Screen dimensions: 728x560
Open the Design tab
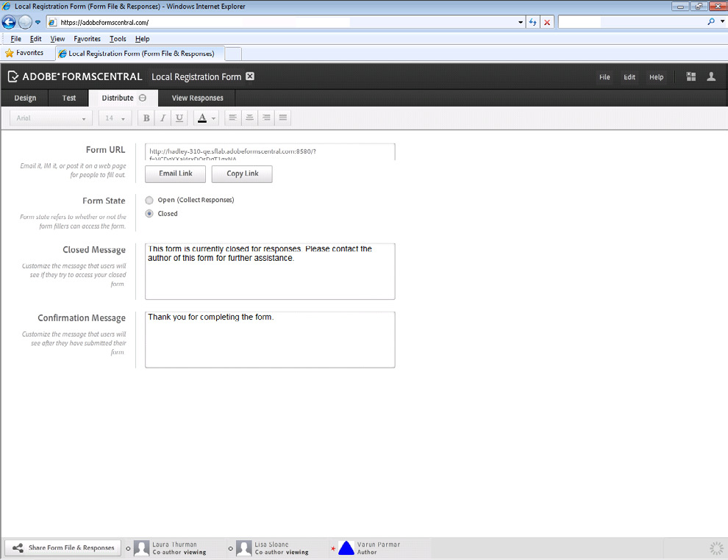25,98
